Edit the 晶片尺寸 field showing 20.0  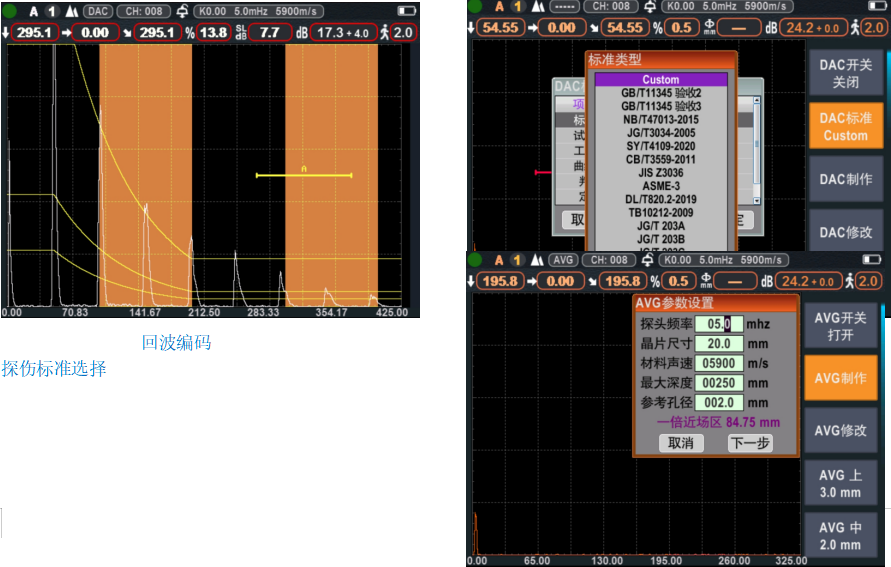[719, 344]
